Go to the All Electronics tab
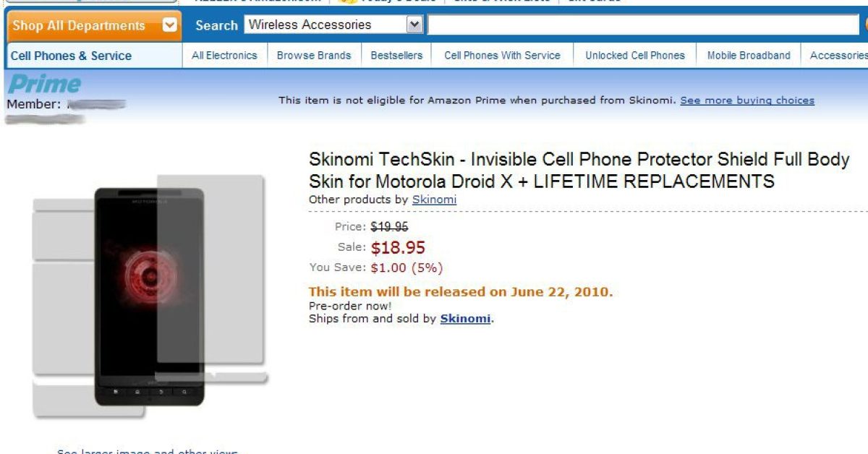Viewport: 868px width, 454px height. [224, 55]
